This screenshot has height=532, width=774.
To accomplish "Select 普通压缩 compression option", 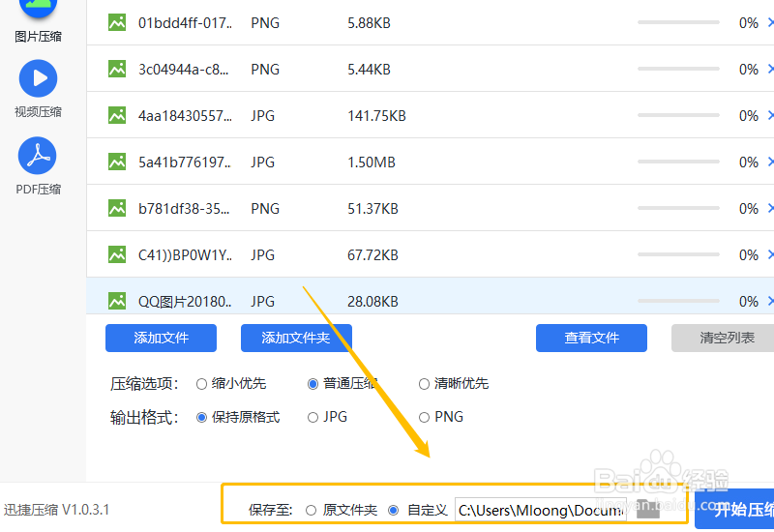I will [313, 384].
